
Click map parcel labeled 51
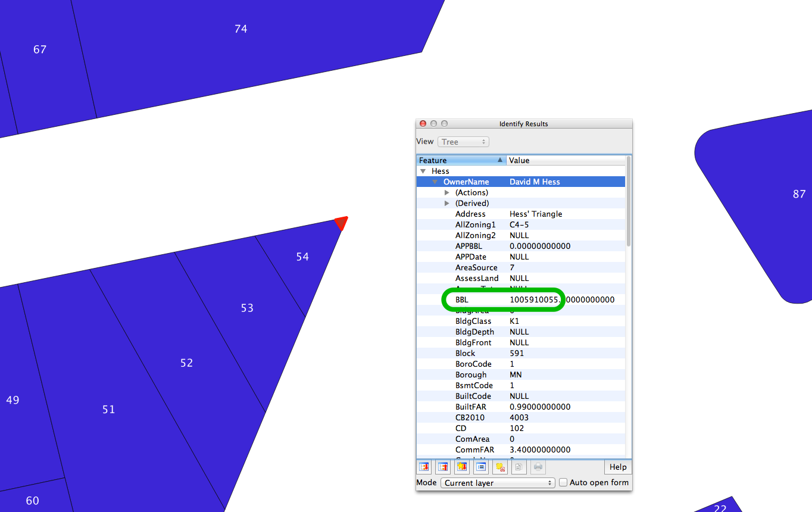coord(108,410)
